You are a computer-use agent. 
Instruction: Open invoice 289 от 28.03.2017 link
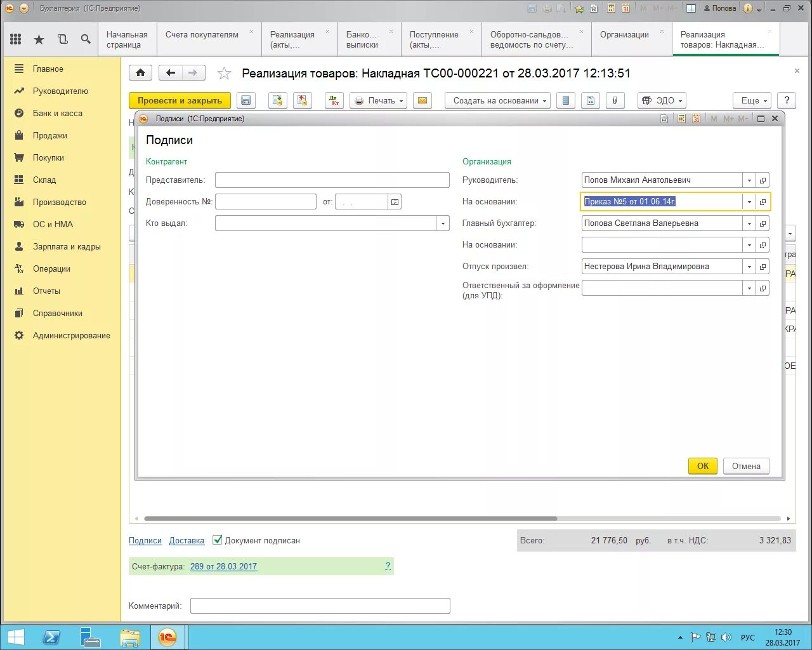[223, 567]
